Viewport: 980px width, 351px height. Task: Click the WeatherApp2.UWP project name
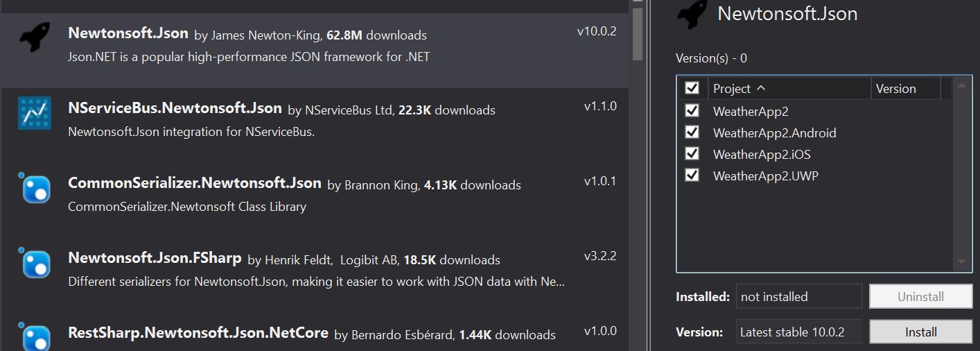click(765, 175)
